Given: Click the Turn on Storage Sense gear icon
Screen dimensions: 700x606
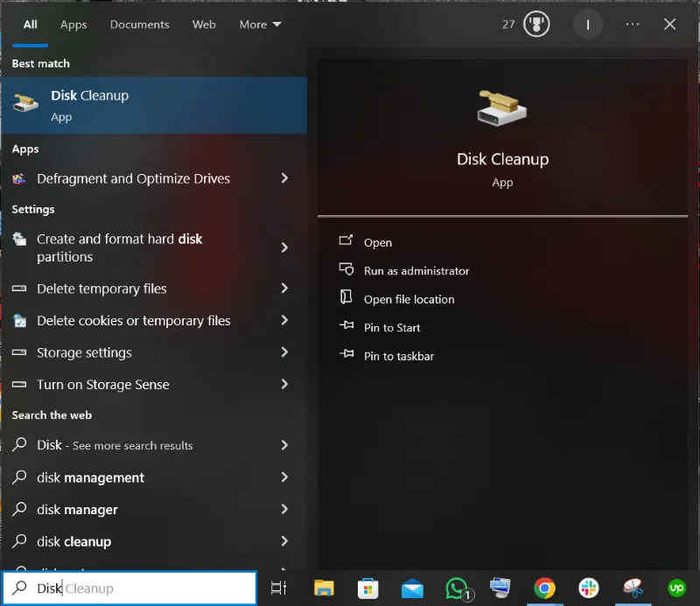Looking at the screenshot, I should coord(19,385).
